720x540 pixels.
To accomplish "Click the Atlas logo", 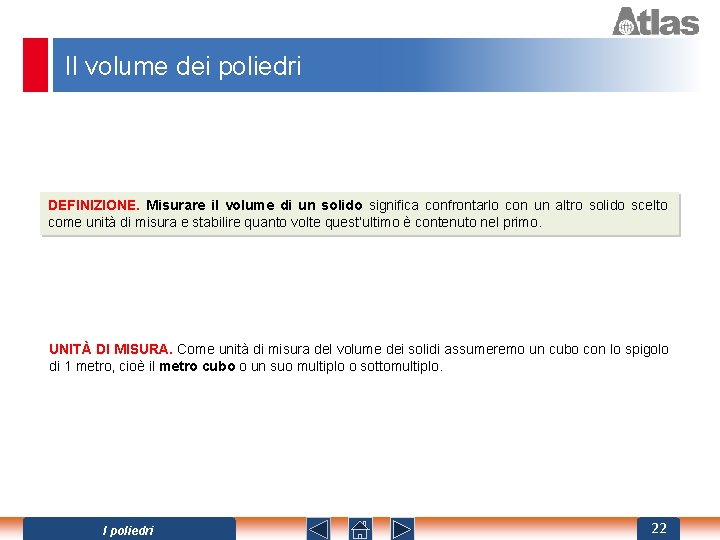I will click(655, 21).
